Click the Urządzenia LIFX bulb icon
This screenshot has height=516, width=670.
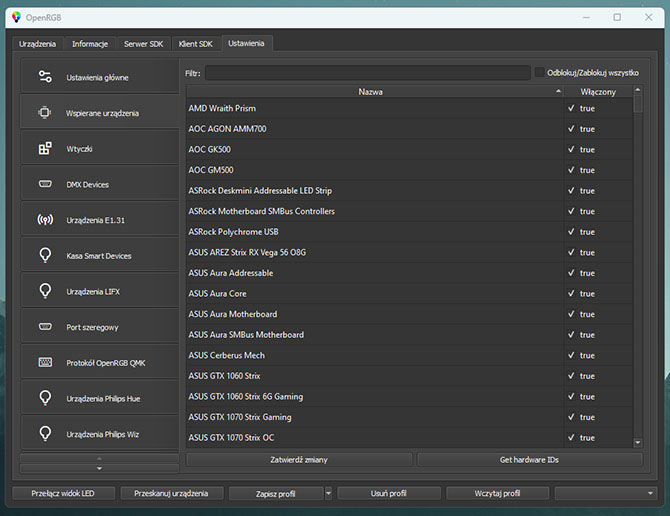45,291
